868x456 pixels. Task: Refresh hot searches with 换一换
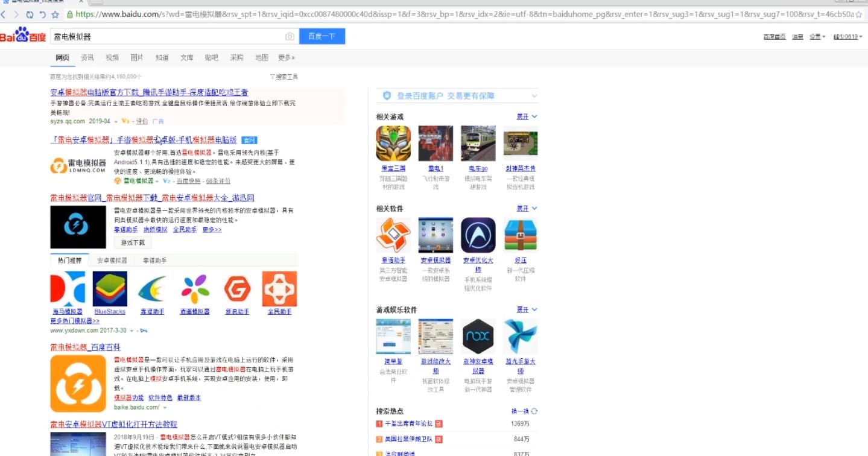point(524,411)
